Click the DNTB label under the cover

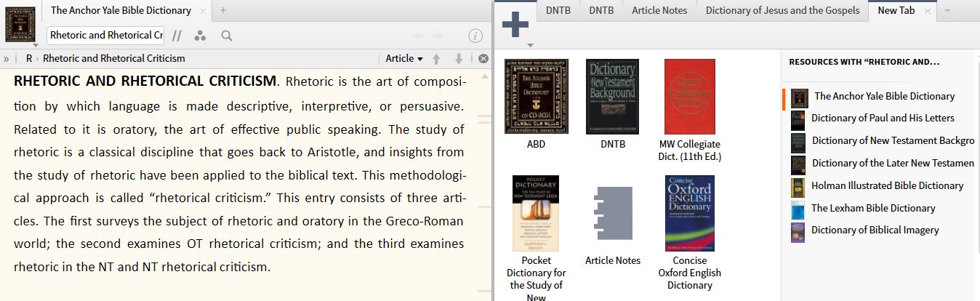coord(613,144)
